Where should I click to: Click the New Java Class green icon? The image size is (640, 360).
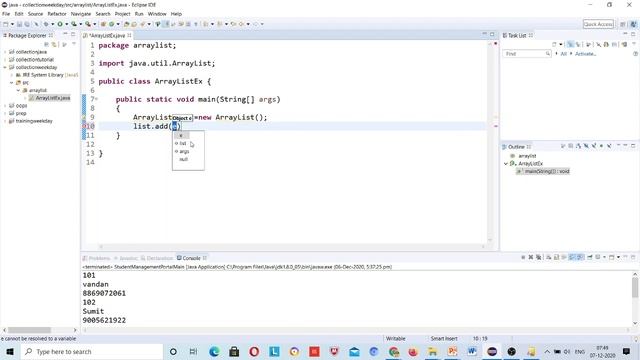pos(111,24)
